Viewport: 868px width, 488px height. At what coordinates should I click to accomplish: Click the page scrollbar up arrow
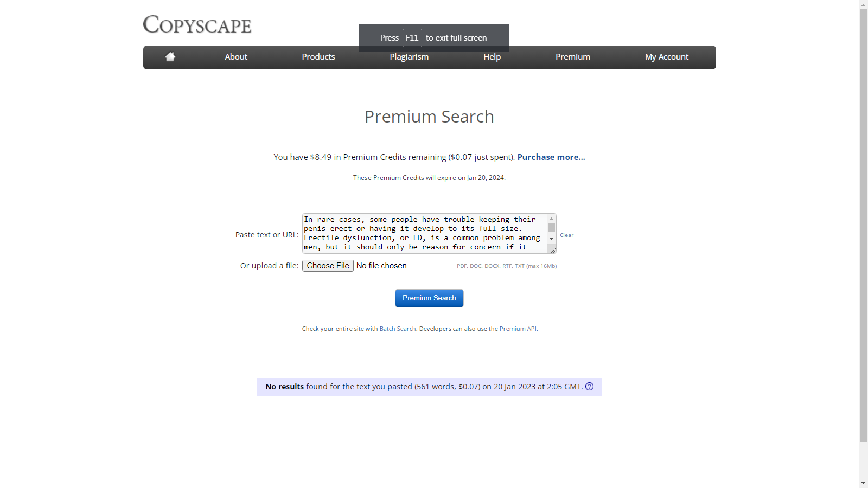point(864,4)
